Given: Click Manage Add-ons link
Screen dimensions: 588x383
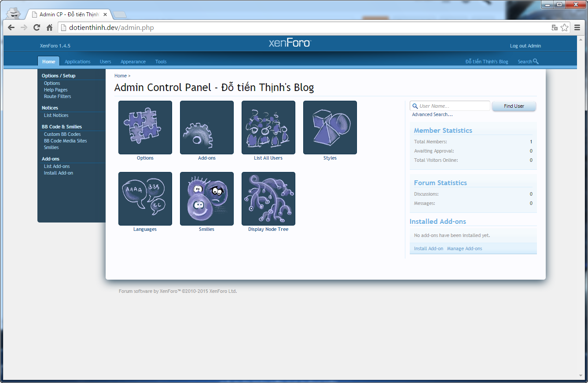Looking at the screenshot, I should click(x=465, y=248).
